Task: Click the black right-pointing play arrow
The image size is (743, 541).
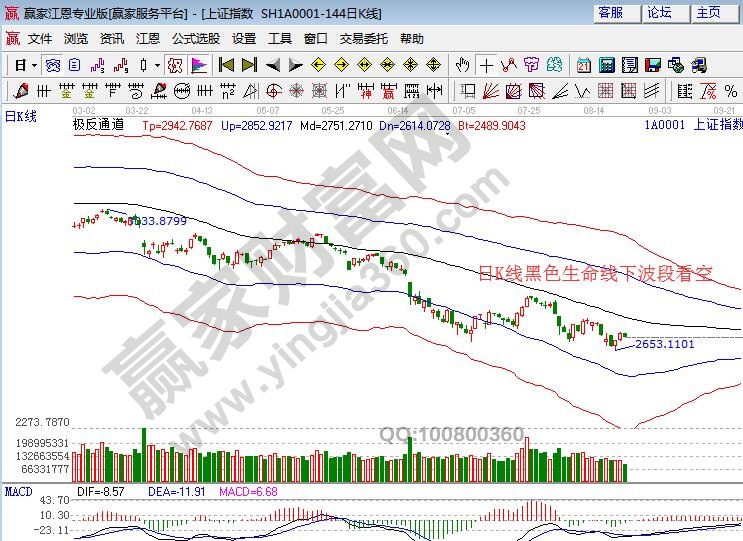Action: click(295, 65)
